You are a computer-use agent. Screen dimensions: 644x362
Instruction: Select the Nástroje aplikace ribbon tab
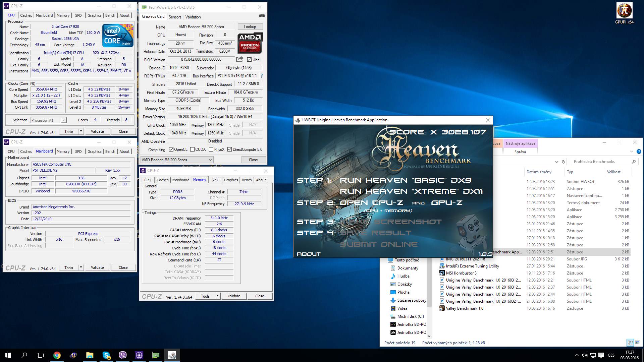pyautogui.click(x=520, y=143)
